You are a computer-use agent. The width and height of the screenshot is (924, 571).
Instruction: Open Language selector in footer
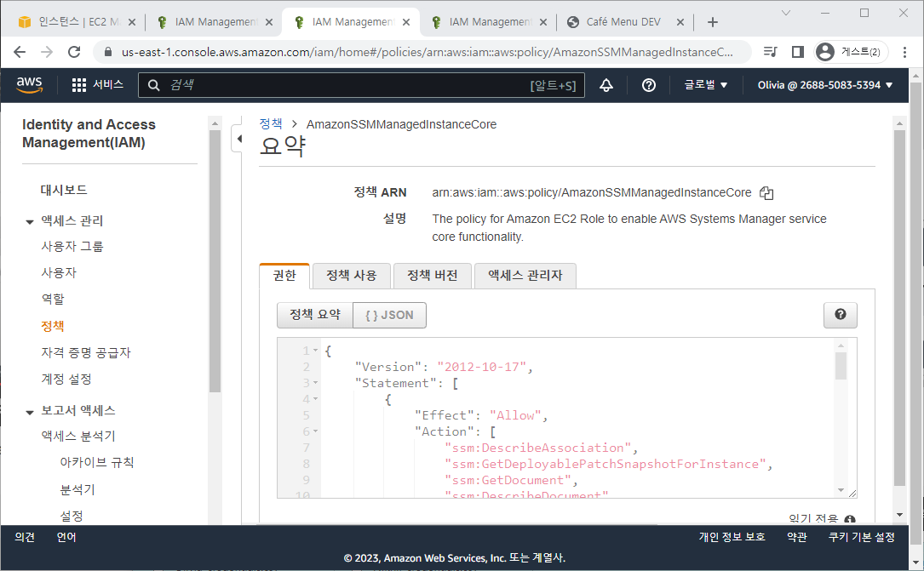pyautogui.click(x=66, y=537)
